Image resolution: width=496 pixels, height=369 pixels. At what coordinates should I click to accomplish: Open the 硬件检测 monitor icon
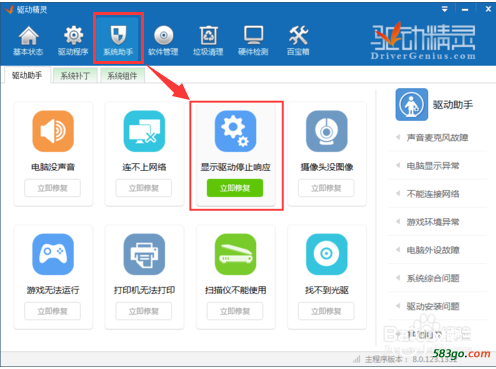(253, 35)
